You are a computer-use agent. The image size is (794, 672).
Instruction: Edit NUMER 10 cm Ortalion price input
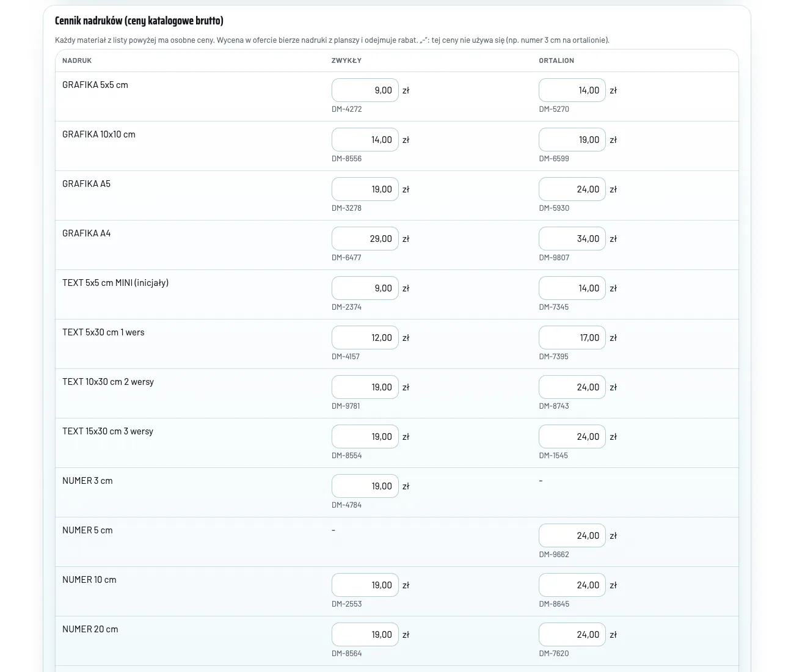pyautogui.click(x=572, y=585)
